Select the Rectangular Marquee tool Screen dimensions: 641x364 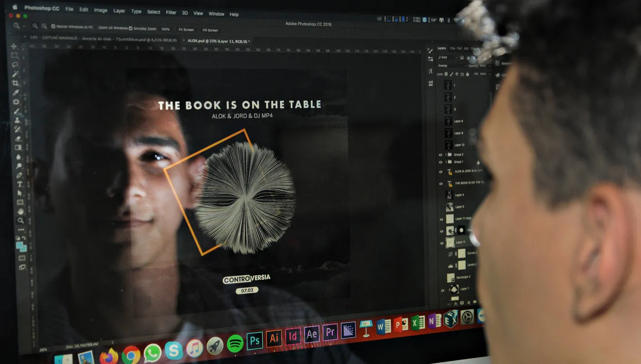pyautogui.click(x=14, y=56)
